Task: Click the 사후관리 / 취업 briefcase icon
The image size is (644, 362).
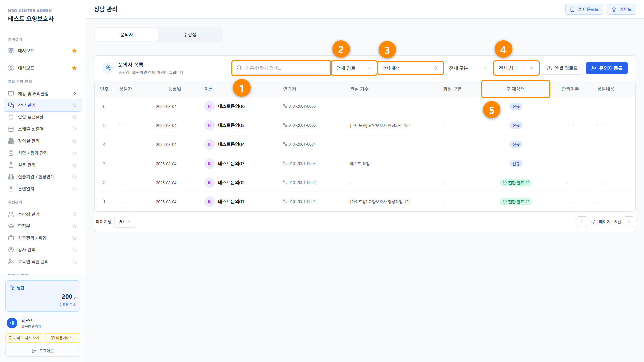Action: (11, 238)
